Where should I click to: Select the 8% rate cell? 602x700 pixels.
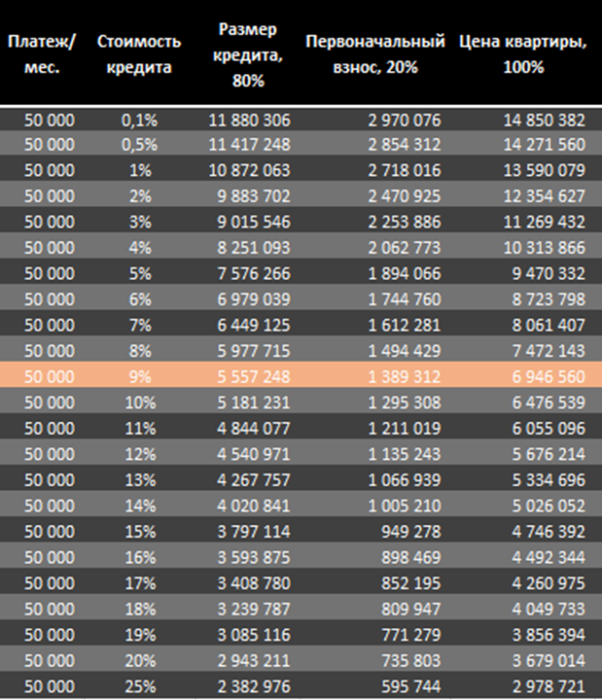140,351
